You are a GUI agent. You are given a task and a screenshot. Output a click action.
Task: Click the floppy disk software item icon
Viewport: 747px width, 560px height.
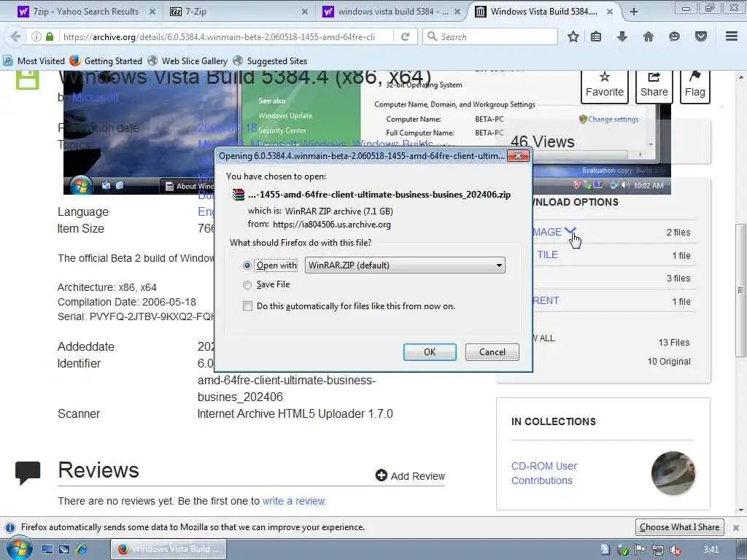[27, 79]
